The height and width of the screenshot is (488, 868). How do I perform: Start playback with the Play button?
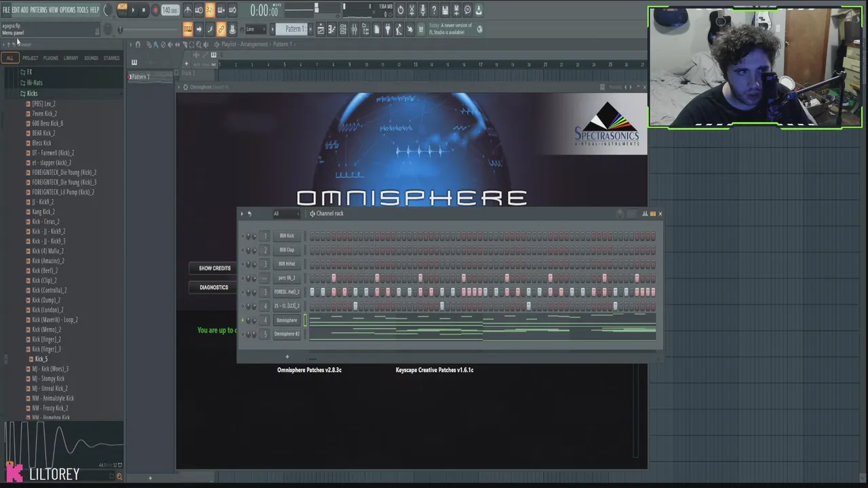pos(132,10)
